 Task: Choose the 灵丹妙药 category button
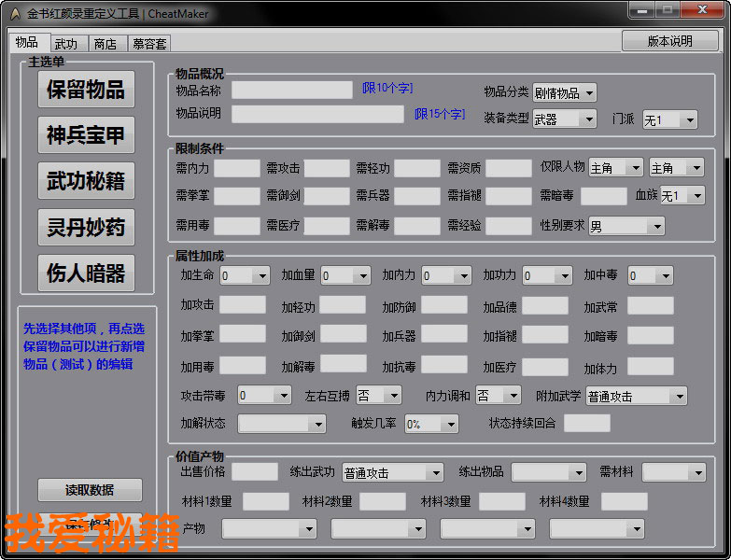coord(86,227)
